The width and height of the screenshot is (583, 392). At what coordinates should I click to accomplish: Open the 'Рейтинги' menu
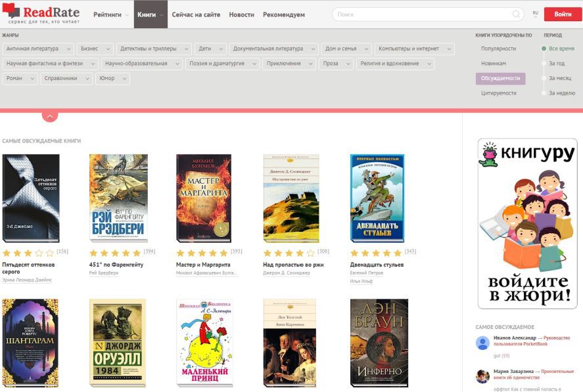[x=110, y=14]
